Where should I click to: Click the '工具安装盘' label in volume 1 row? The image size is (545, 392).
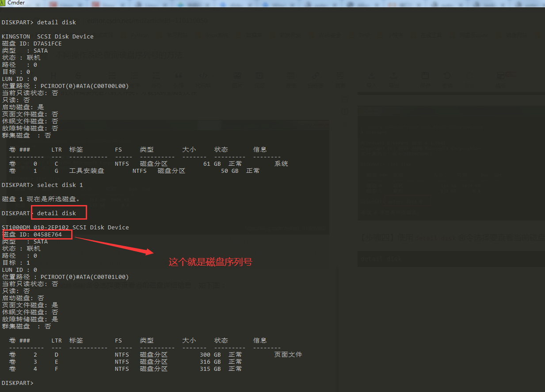tap(87, 171)
